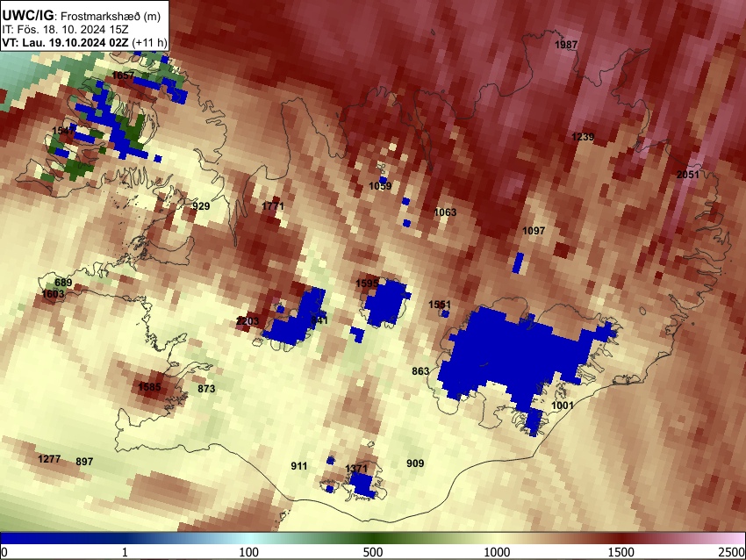Pick the 897 height label
The width and height of the screenshot is (746, 560).
84,462
